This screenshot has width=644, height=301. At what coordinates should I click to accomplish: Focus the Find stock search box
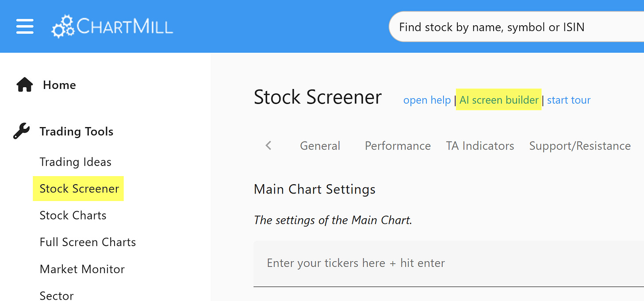pyautogui.click(x=513, y=27)
